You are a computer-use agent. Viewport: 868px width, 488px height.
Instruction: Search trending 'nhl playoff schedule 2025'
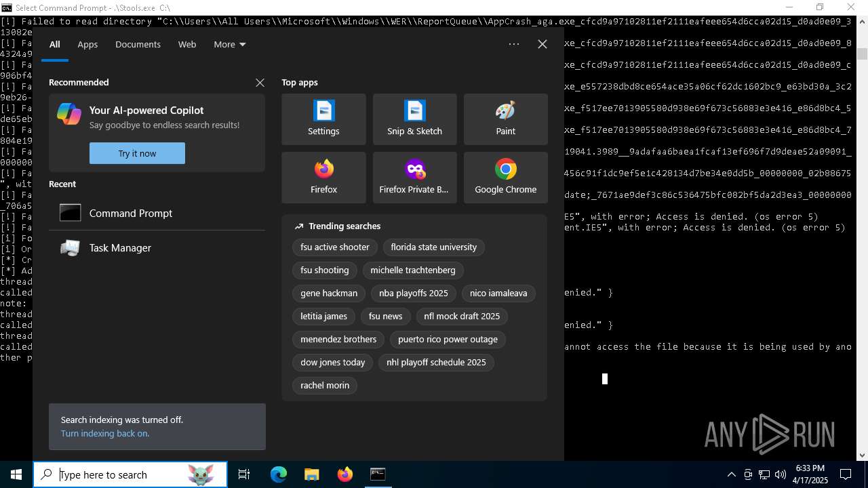pos(436,363)
